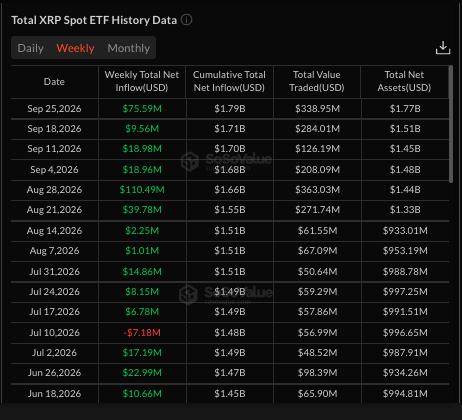Switch to the Monthly tab
Image resolution: width=462 pixels, height=420 pixels.
coord(129,48)
